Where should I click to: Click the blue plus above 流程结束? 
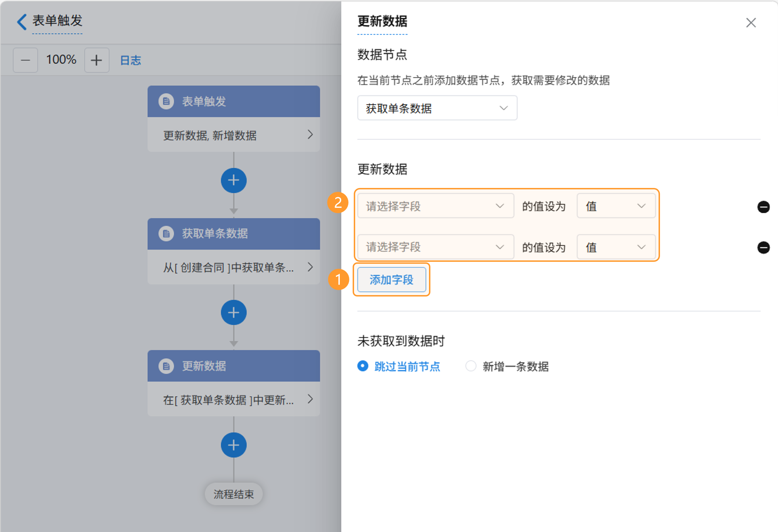pos(233,445)
